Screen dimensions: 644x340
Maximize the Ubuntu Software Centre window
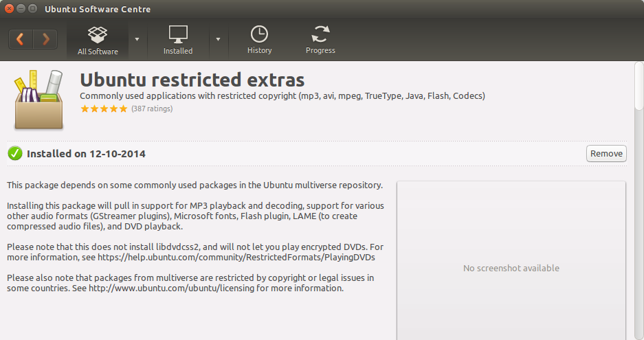point(32,9)
